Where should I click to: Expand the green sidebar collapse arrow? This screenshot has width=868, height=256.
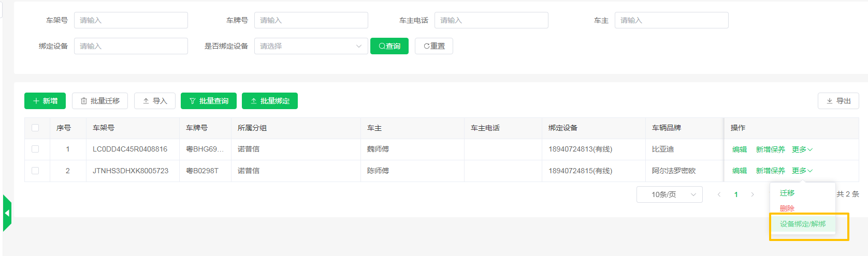(7, 213)
